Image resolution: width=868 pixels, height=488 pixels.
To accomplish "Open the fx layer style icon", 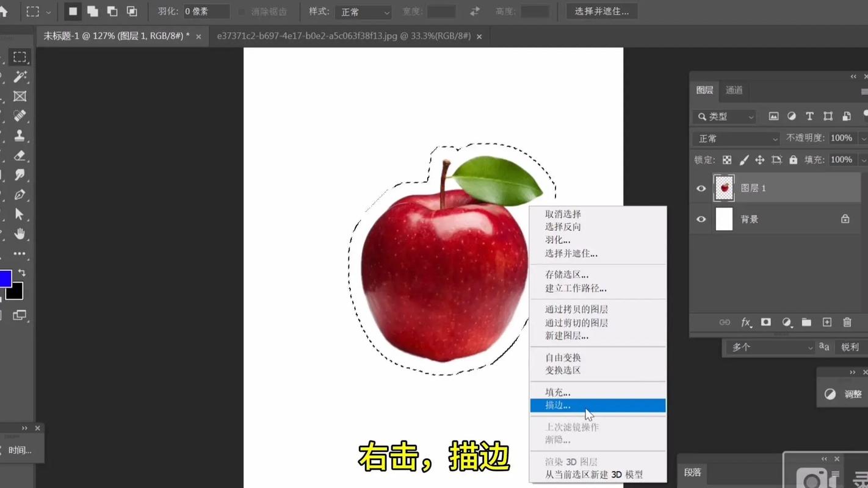I will (x=745, y=322).
